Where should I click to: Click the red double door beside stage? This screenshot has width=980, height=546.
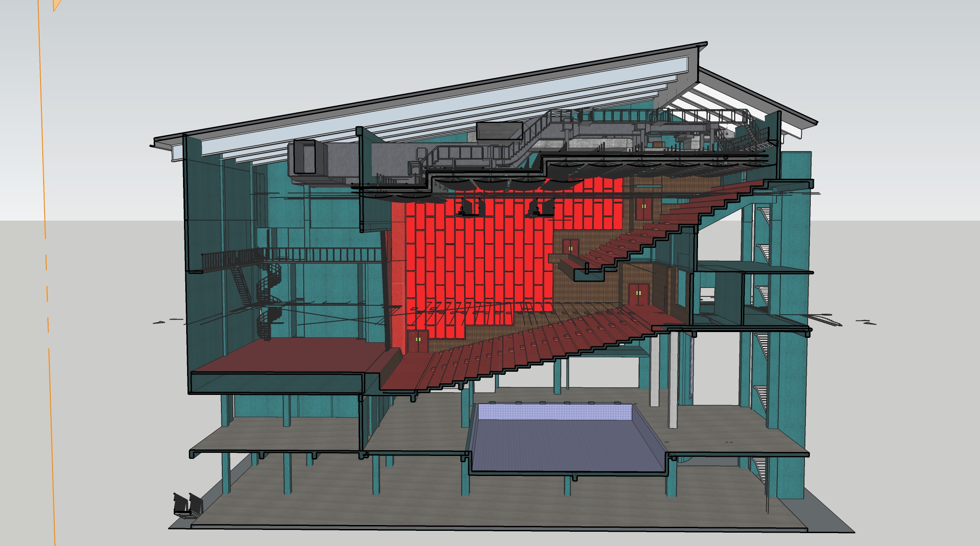(x=417, y=341)
